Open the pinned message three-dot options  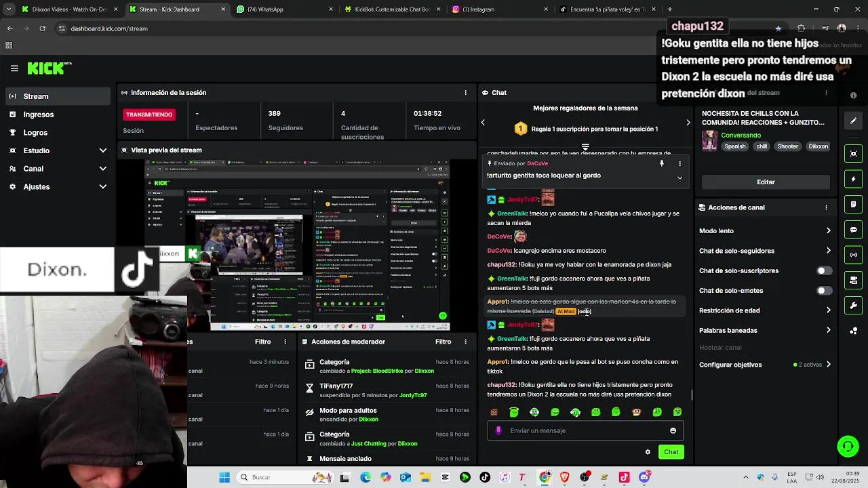tap(679, 163)
